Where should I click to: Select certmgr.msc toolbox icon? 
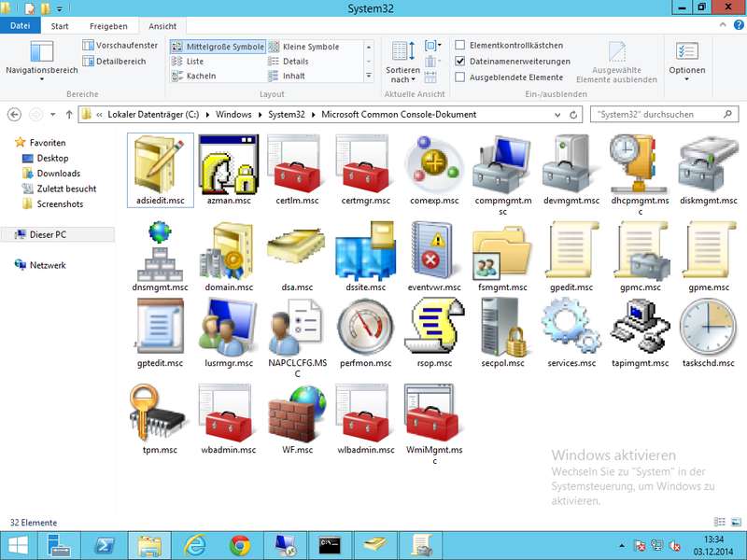365,164
